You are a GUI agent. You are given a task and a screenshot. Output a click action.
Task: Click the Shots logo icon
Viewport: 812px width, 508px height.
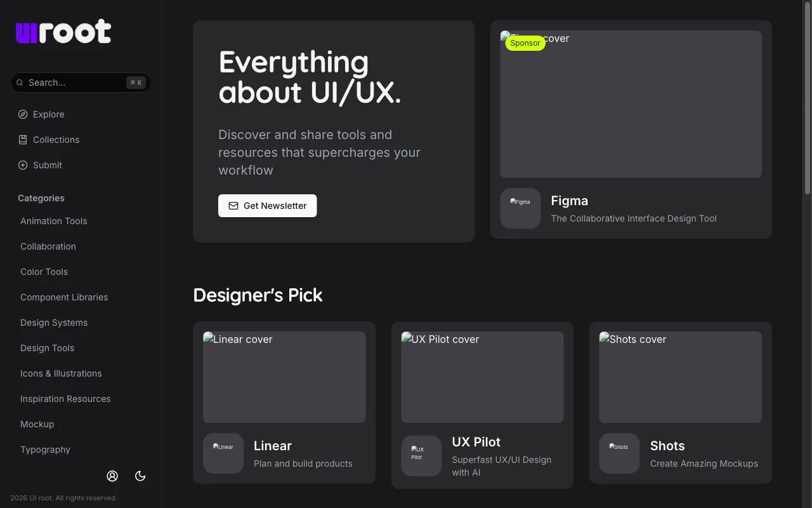[619, 453]
